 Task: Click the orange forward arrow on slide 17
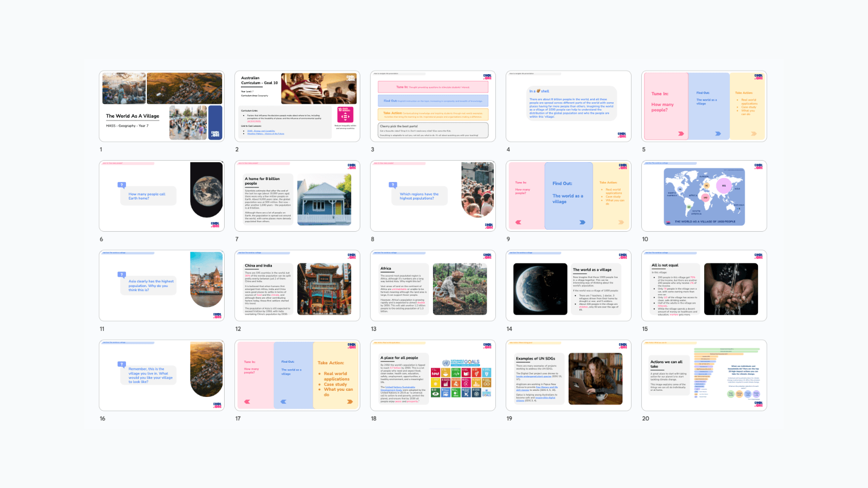tap(350, 402)
